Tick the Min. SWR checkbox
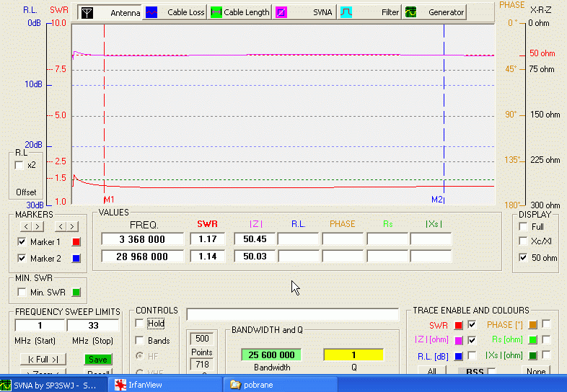This screenshot has width=567, height=392. (x=22, y=292)
